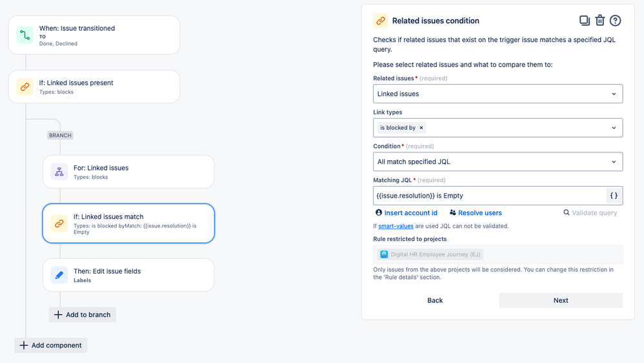Screen dimensions: 644x363
Task: Open the help question mark icon
Action: pyautogui.click(x=615, y=21)
